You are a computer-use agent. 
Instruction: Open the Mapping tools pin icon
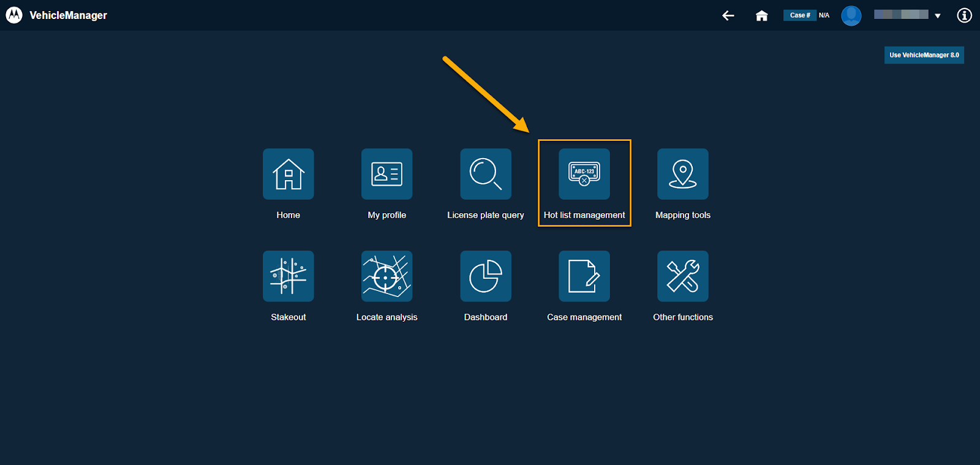pos(683,174)
